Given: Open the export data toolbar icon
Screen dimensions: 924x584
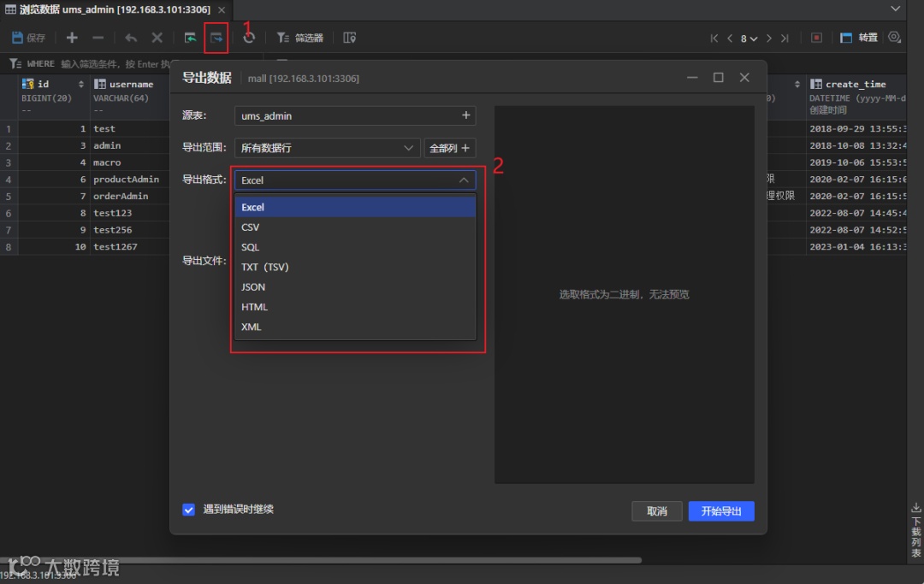Looking at the screenshot, I should [216, 38].
